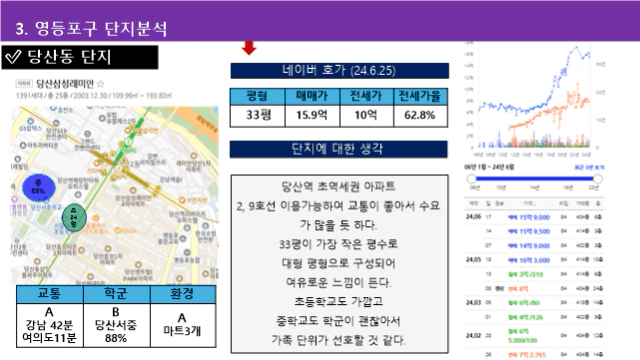The width and height of the screenshot is (640, 360).
Task: Click the right handle of the year range slider
Action: tap(598, 178)
